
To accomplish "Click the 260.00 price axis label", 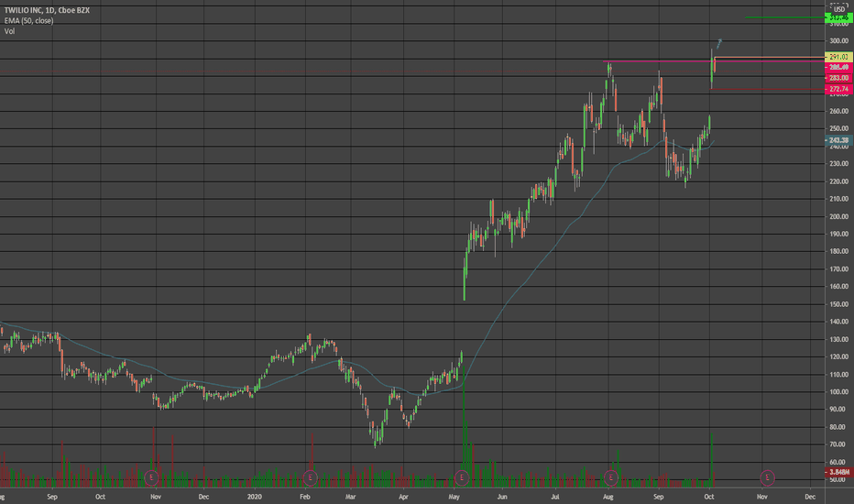I will click(838, 111).
